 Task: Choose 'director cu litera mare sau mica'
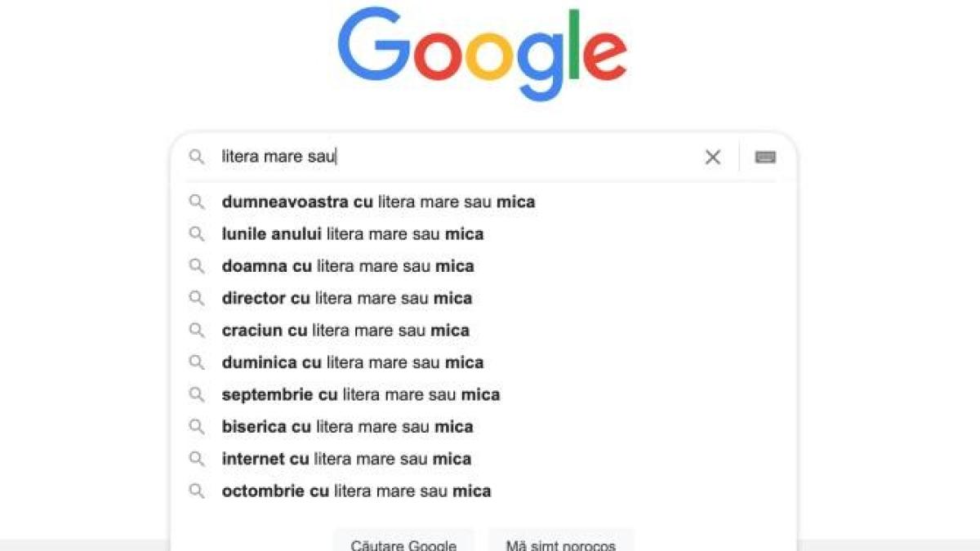tap(346, 299)
